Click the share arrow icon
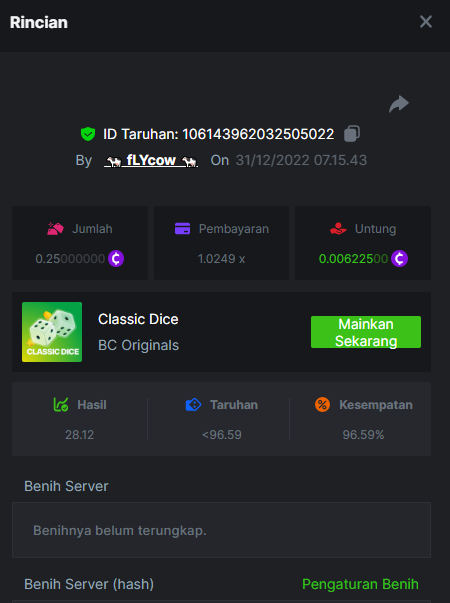The image size is (450, 603). tap(399, 104)
